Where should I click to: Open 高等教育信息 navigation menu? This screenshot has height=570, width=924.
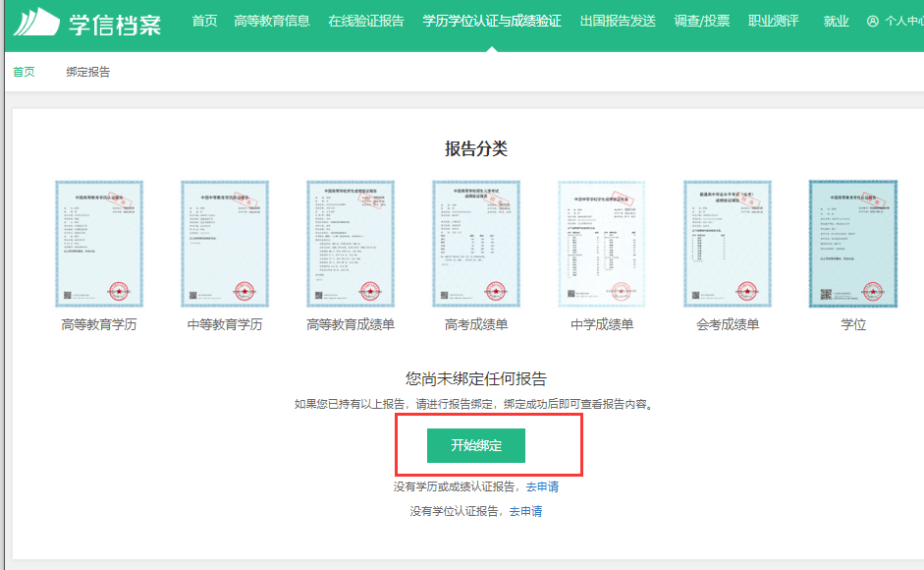[x=272, y=21]
